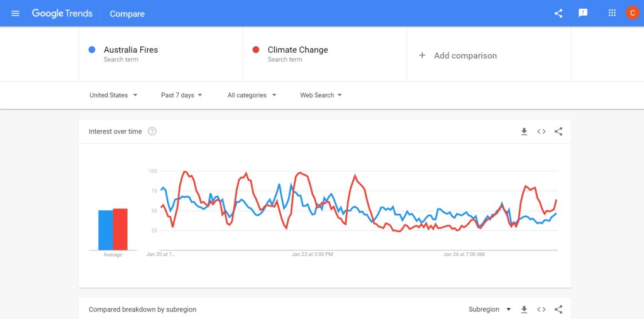Viewport: 644px width, 319px height.
Task: Expand the Subregion selector dropdown
Action: (490, 310)
